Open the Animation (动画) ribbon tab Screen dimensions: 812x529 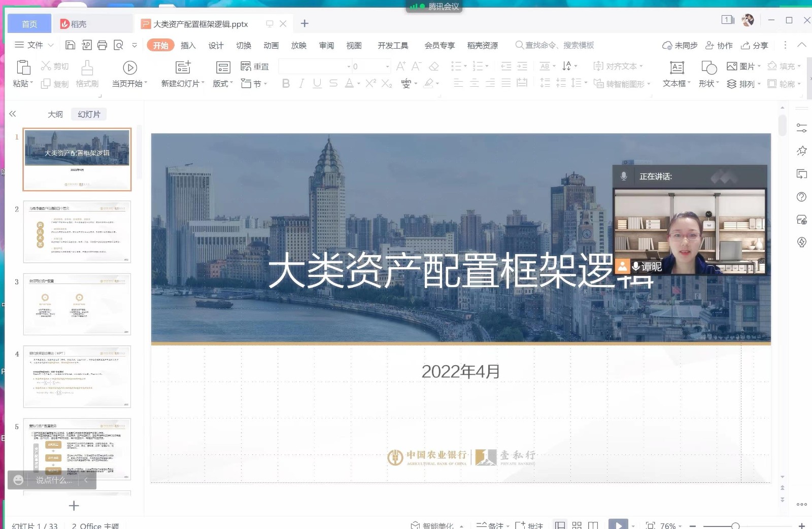point(271,45)
